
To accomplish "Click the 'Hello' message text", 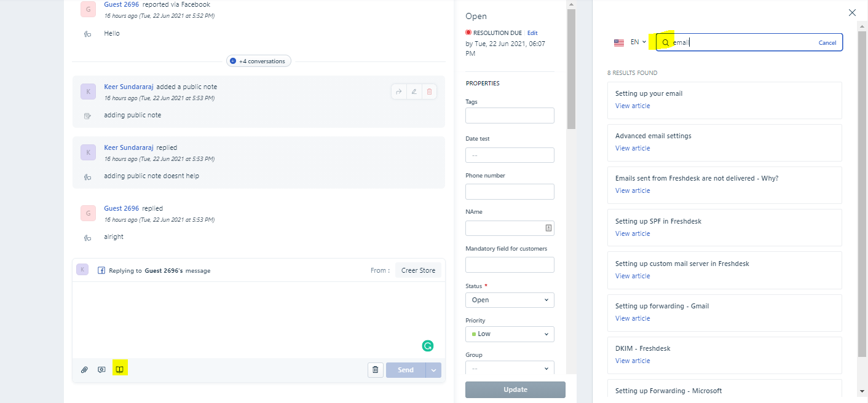I will click(112, 33).
